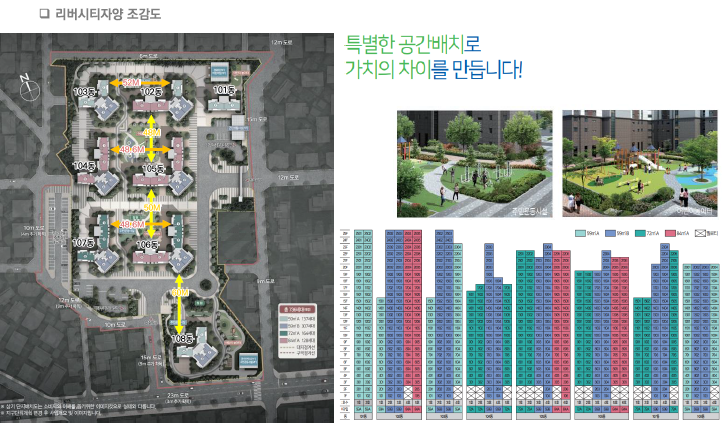Select building label 108동
This screenshot has width=722, height=424.
182,339
